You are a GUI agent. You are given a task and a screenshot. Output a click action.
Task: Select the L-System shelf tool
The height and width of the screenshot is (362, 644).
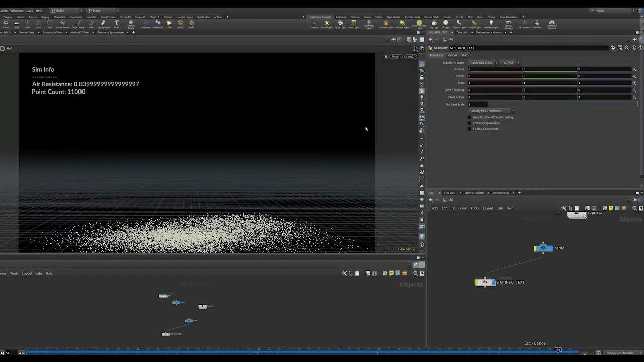[146, 23]
